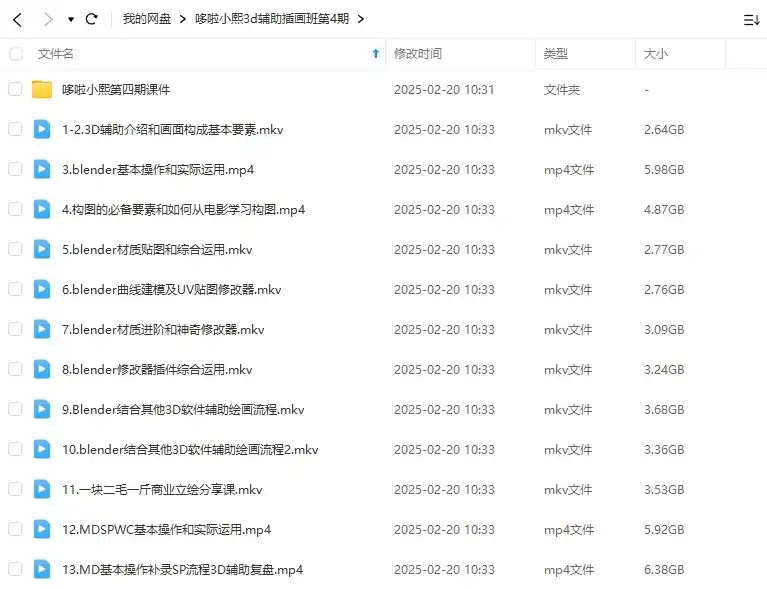
Task: Click video icon of 5.blender材质贴图和综合运用.mkv
Action: 42,249
